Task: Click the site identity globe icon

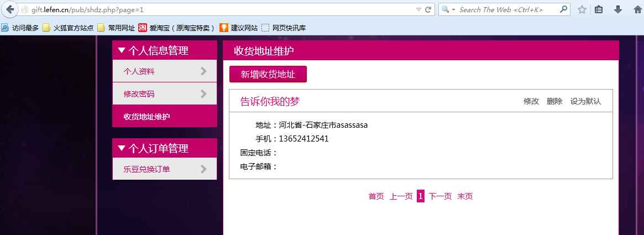Action: pos(25,9)
